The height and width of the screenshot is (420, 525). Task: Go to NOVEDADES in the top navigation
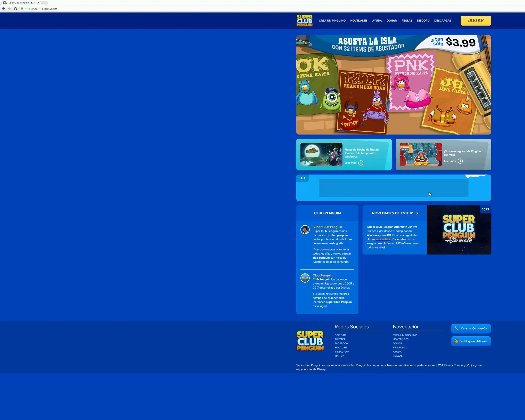tap(358, 21)
